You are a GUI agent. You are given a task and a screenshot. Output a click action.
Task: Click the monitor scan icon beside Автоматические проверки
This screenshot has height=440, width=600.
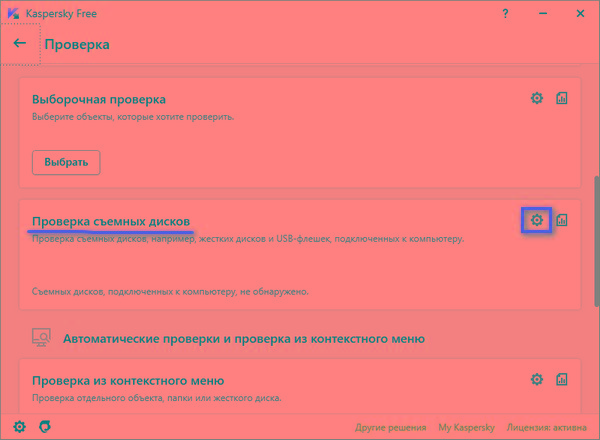41,337
